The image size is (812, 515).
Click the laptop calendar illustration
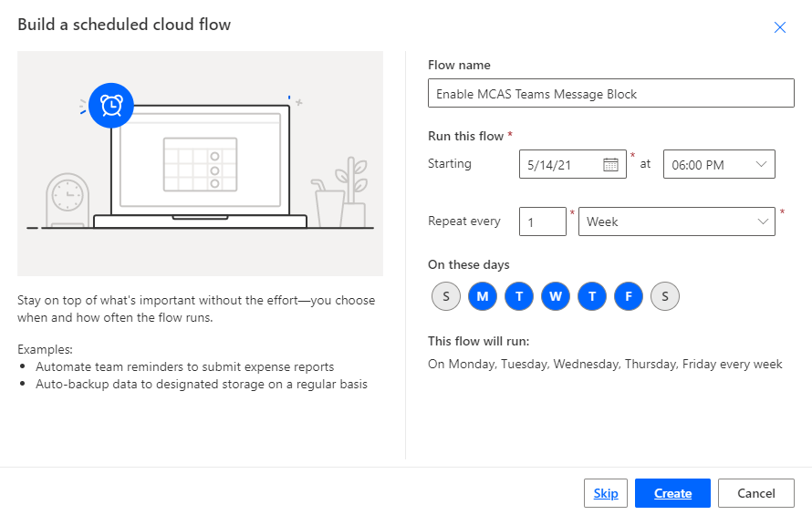click(200, 164)
